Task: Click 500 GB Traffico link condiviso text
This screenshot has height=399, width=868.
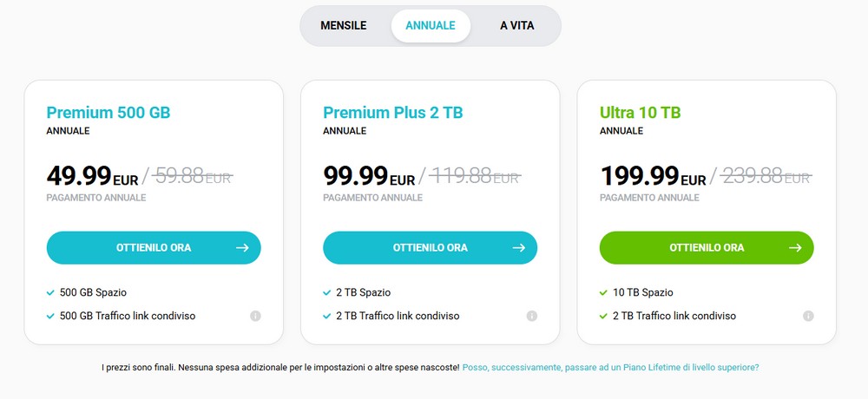Action: tap(127, 316)
